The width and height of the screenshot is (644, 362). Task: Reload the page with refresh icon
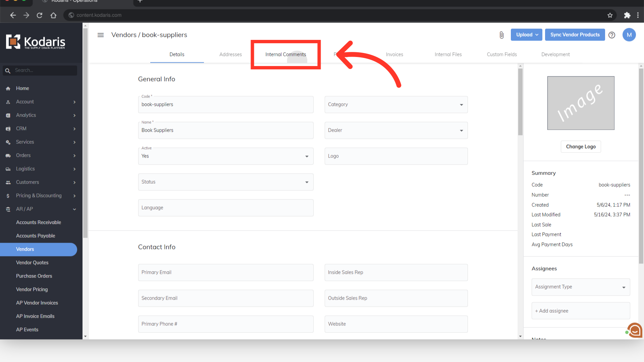(x=40, y=15)
